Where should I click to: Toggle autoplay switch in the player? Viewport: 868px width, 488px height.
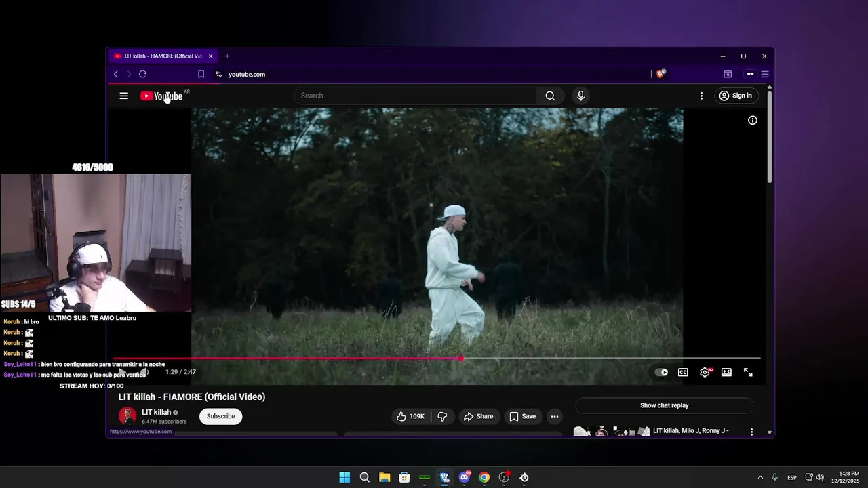(661, 372)
